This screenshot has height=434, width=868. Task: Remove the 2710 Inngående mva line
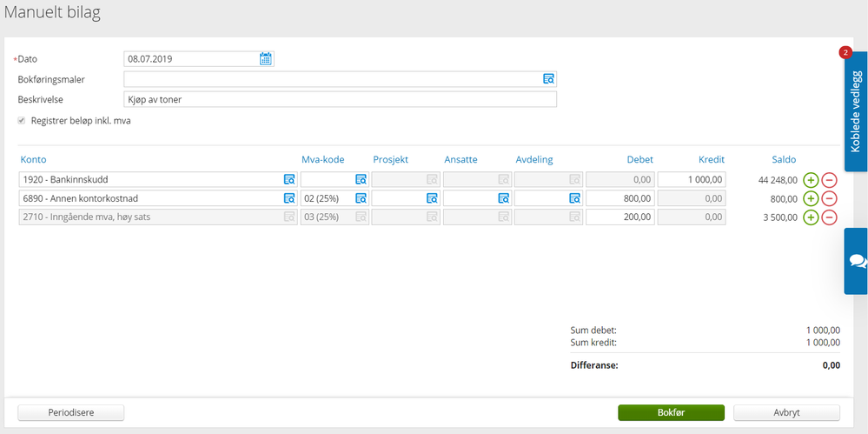(x=829, y=217)
